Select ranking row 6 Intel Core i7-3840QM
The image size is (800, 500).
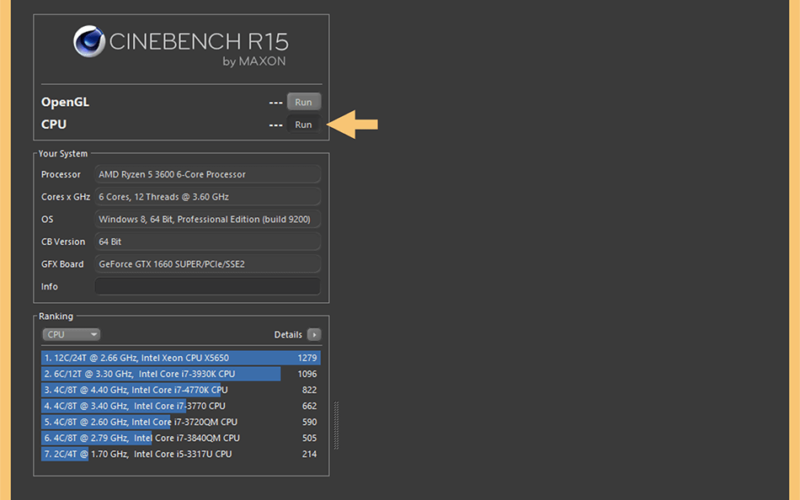(x=181, y=438)
